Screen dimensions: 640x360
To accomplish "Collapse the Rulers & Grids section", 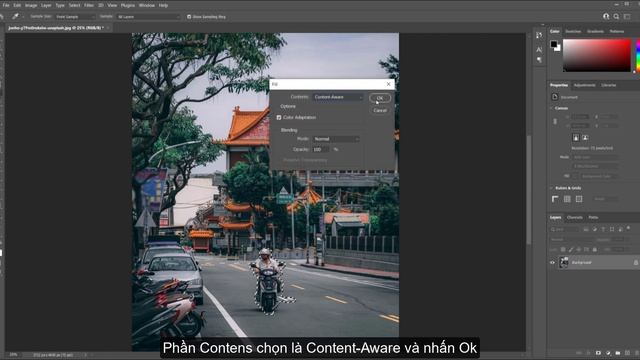I will tap(551, 188).
